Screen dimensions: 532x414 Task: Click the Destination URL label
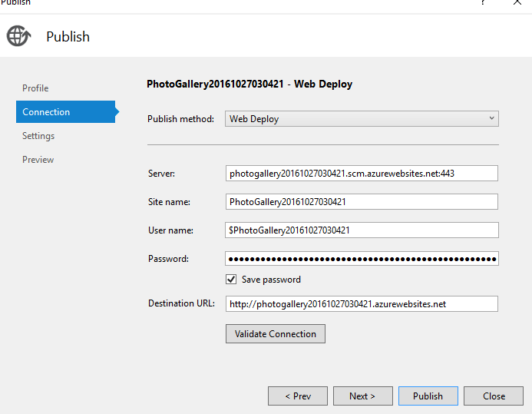click(x=181, y=303)
